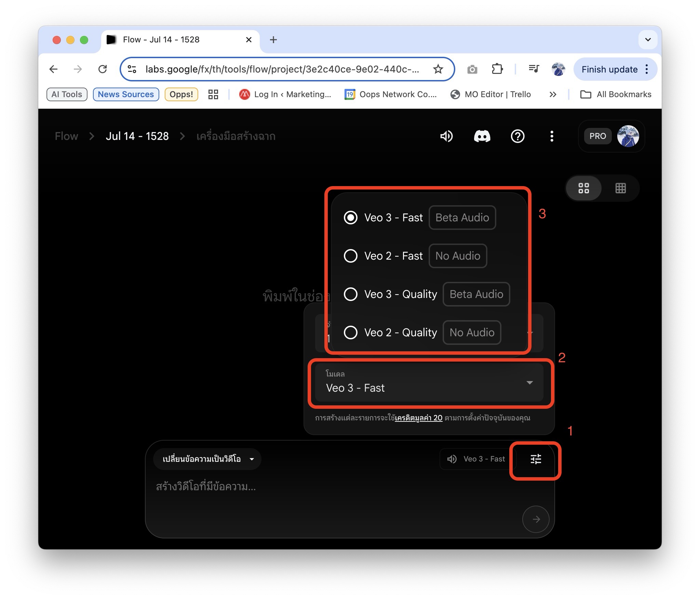Switch to large tile view
Image resolution: width=700 pixels, height=600 pixels.
[584, 188]
